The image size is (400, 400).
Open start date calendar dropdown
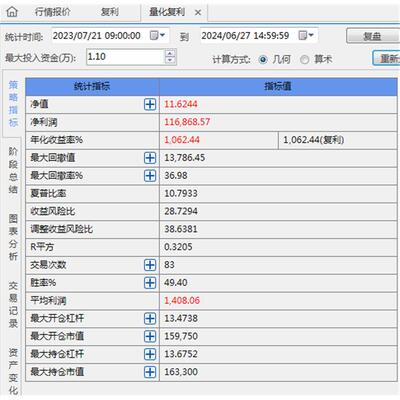157,35
